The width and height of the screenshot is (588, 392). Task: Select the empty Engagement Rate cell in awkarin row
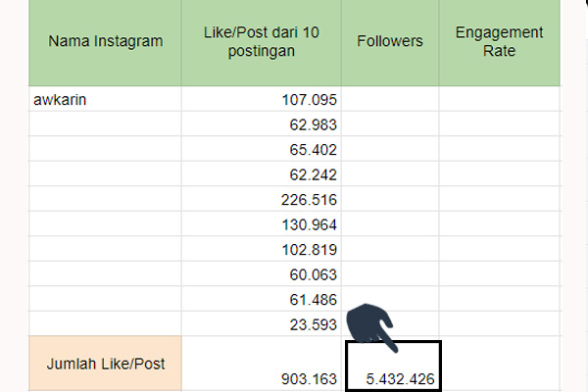point(500,99)
